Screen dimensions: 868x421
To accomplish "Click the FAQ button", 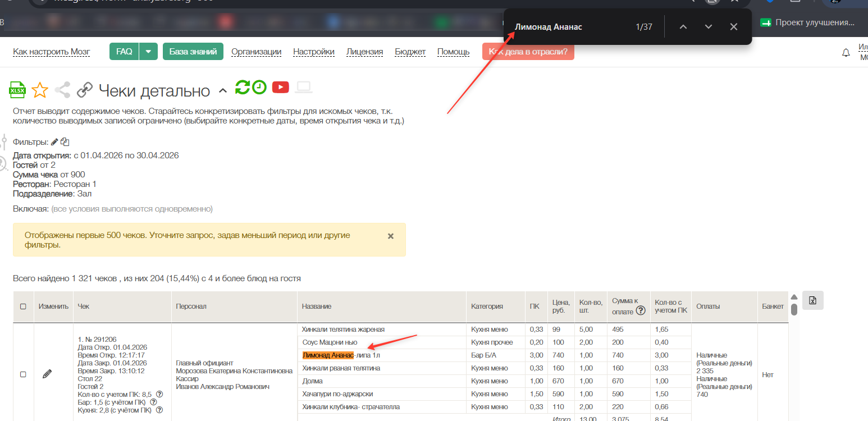I will pyautogui.click(x=124, y=52).
